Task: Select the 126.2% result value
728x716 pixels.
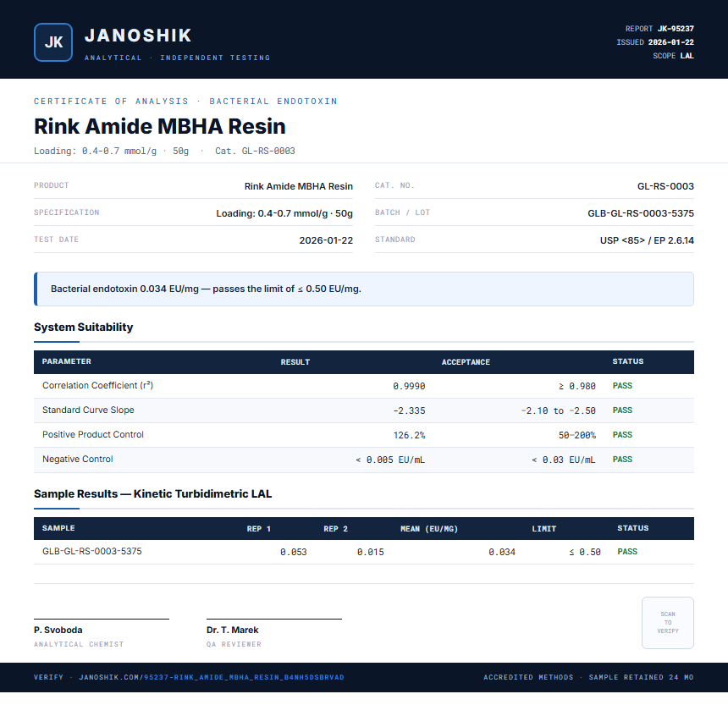Action: (409, 435)
